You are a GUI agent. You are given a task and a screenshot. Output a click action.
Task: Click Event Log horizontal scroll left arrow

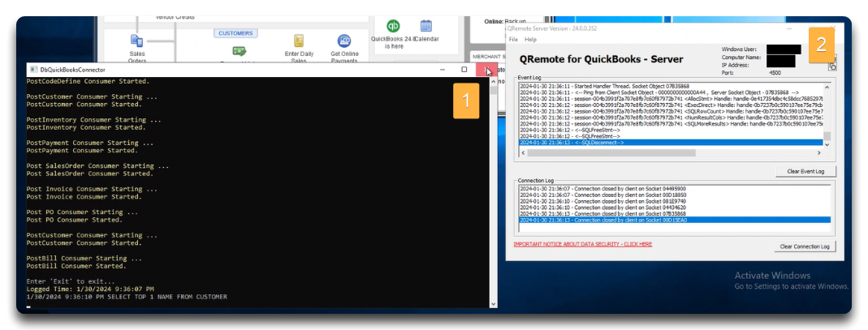(x=523, y=152)
